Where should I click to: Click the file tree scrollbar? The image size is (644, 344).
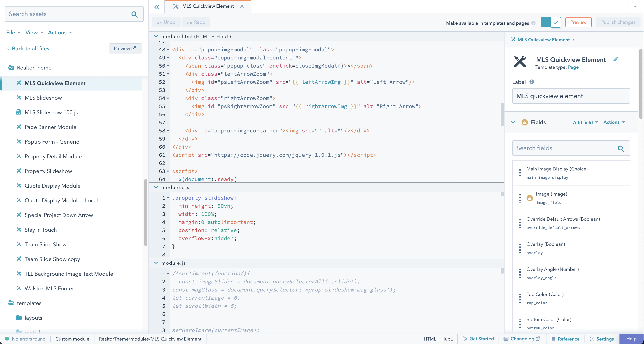[x=145, y=213]
